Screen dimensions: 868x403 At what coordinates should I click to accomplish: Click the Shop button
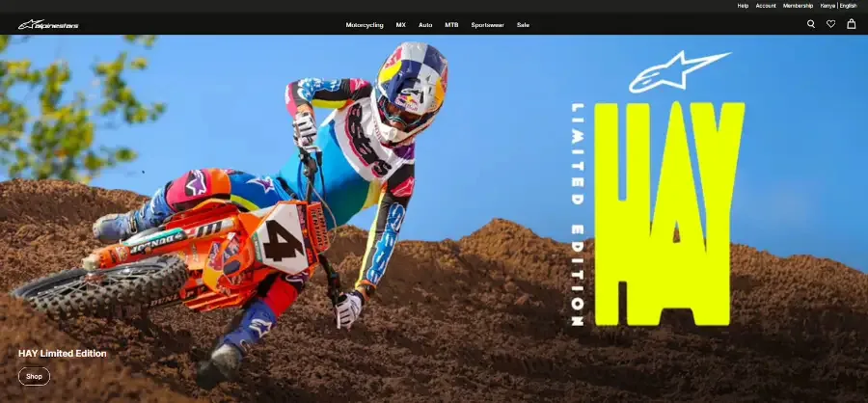click(x=35, y=376)
